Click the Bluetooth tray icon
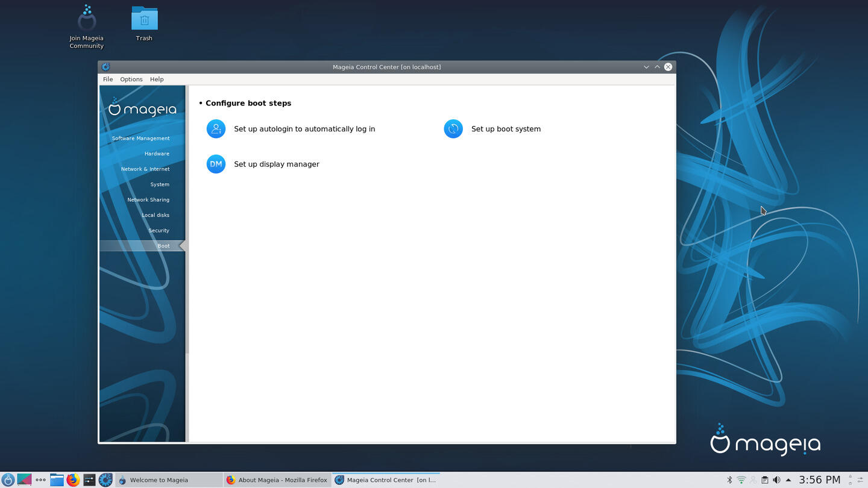Image resolution: width=868 pixels, height=488 pixels. (729, 480)
